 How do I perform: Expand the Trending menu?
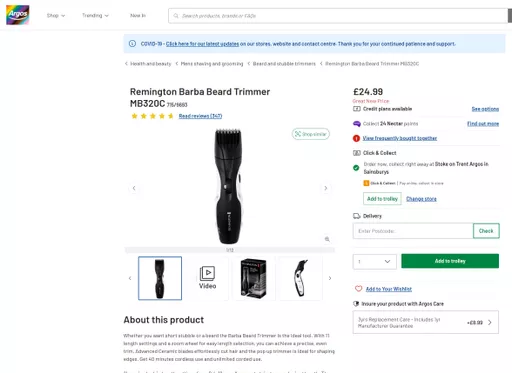click(x=95, y=15)
